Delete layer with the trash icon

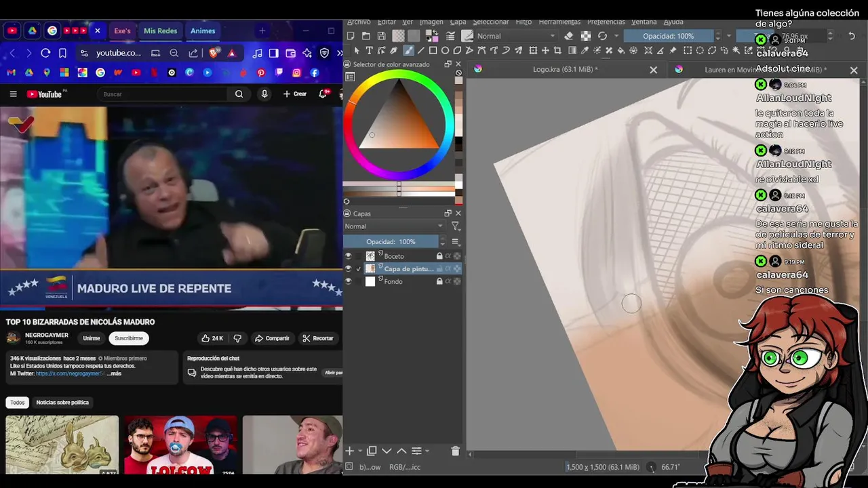(x=455, y=451)
